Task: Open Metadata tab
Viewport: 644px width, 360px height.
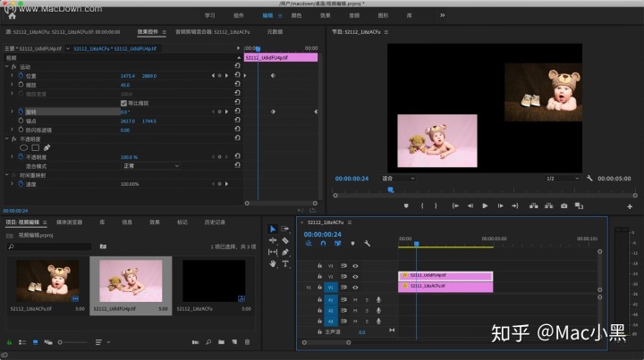Action: [275, 31]
